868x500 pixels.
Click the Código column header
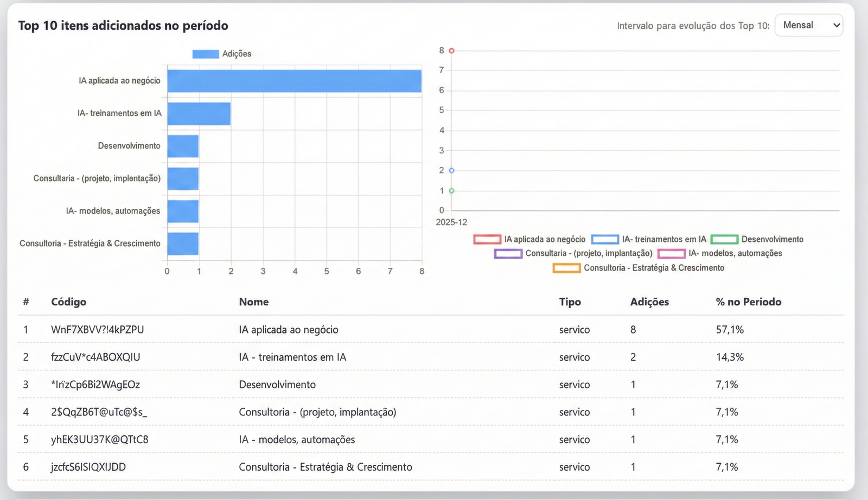[68, 302]
